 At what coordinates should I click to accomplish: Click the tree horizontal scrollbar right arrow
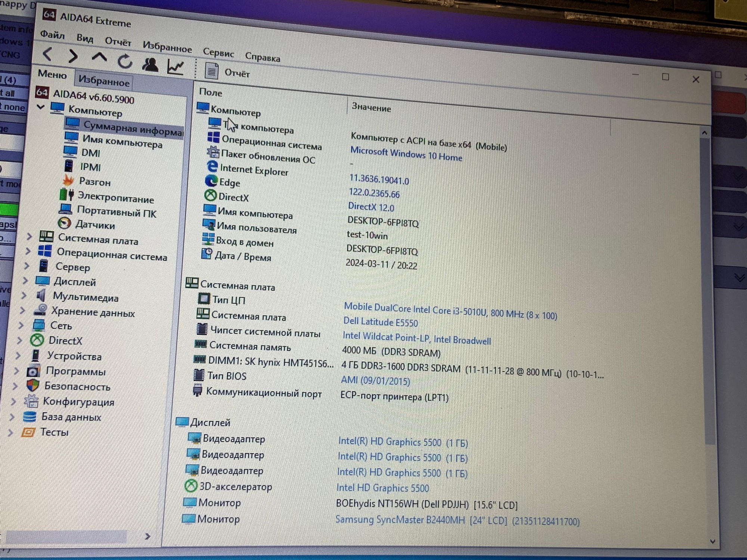(148, 536)
